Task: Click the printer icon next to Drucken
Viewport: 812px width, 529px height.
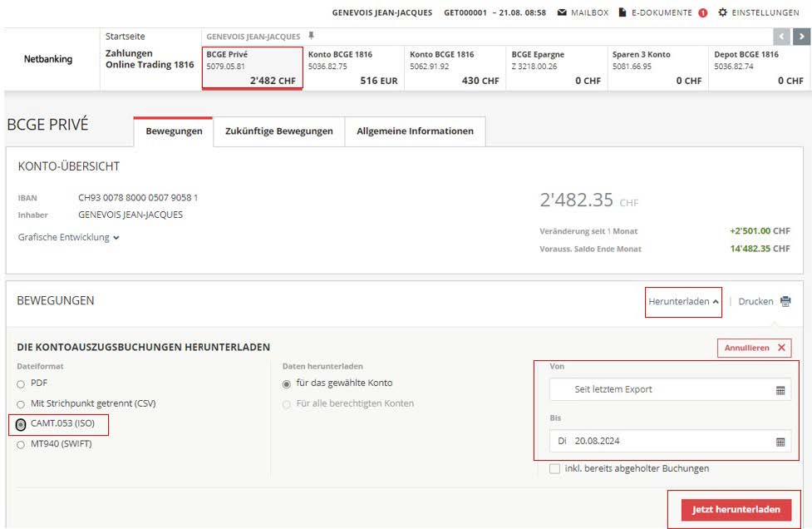Action: 785,302
